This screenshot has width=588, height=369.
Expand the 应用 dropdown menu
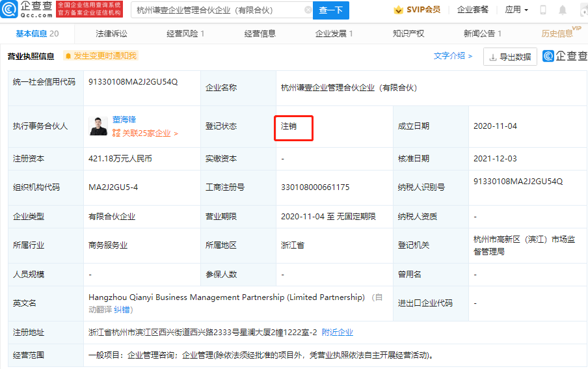point(516,10)
